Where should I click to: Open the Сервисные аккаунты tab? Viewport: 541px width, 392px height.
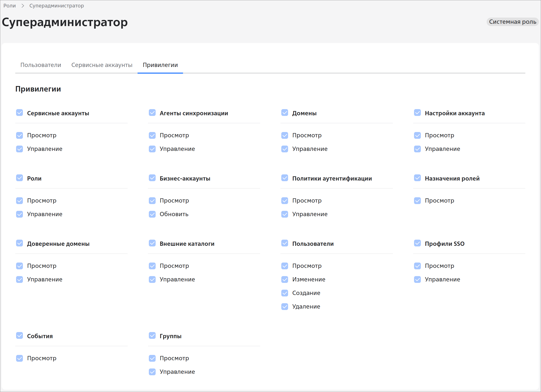[x=102, y=65]
